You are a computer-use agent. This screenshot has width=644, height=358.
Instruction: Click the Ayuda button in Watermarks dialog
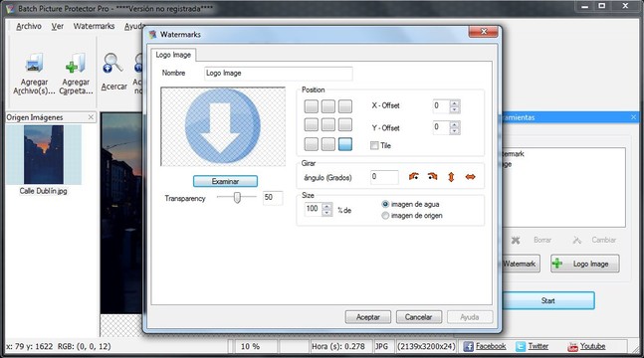point(470,317)
